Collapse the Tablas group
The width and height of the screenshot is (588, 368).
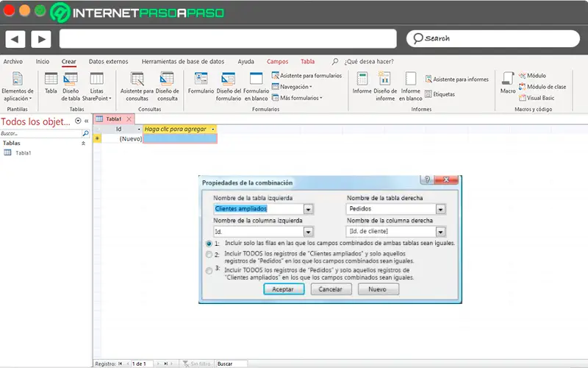[x=83, y=144]
